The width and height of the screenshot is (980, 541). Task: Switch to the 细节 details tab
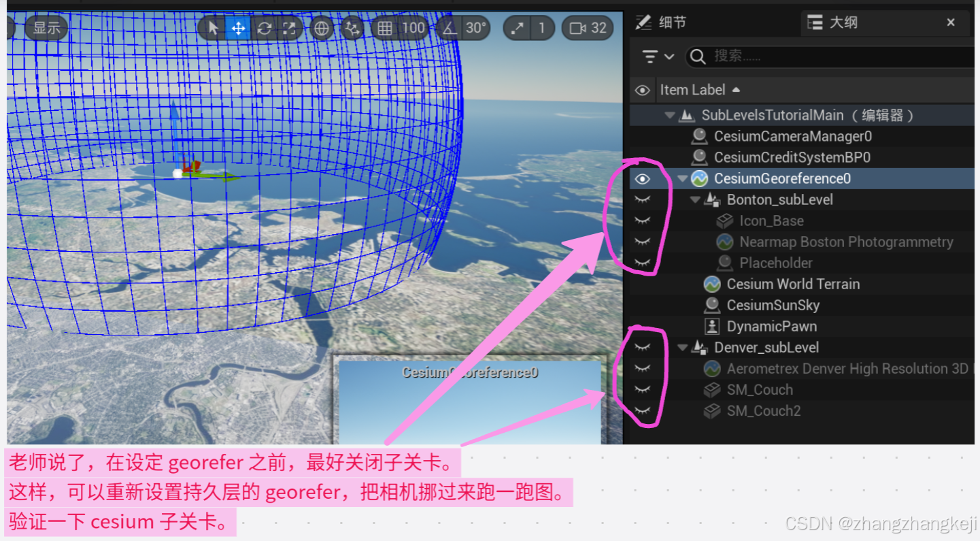click(671, 22)
